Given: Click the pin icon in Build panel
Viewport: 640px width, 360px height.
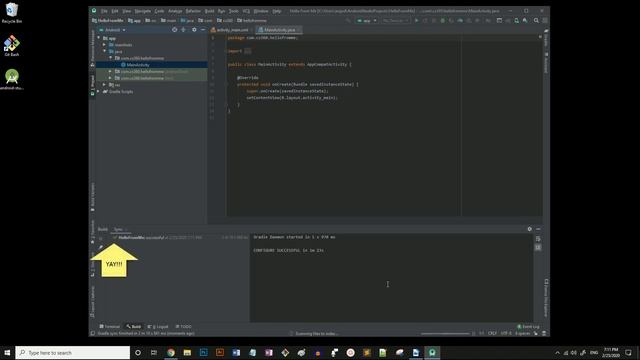Looking at the screenshot, I should pyautogui.click(x=100, y=247).
